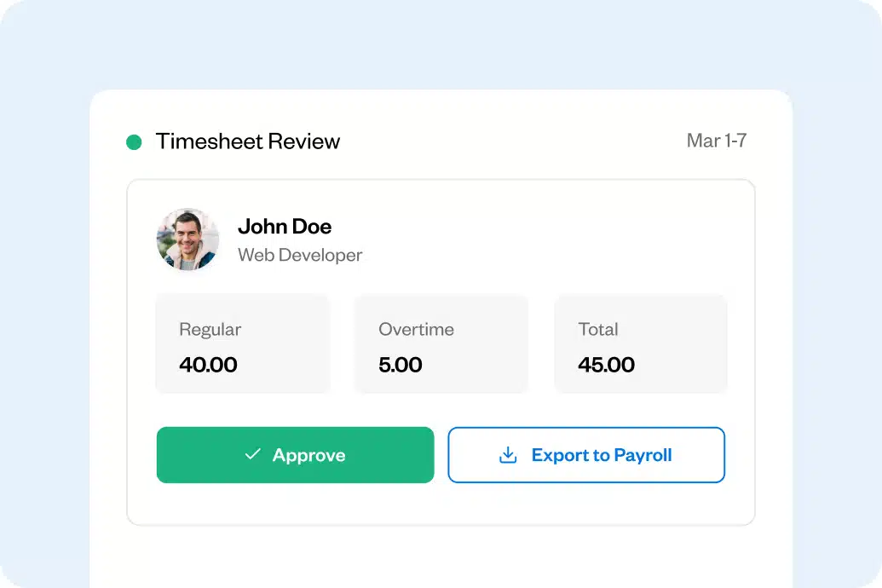Select the John Doe employee entry

pos(285,226)
